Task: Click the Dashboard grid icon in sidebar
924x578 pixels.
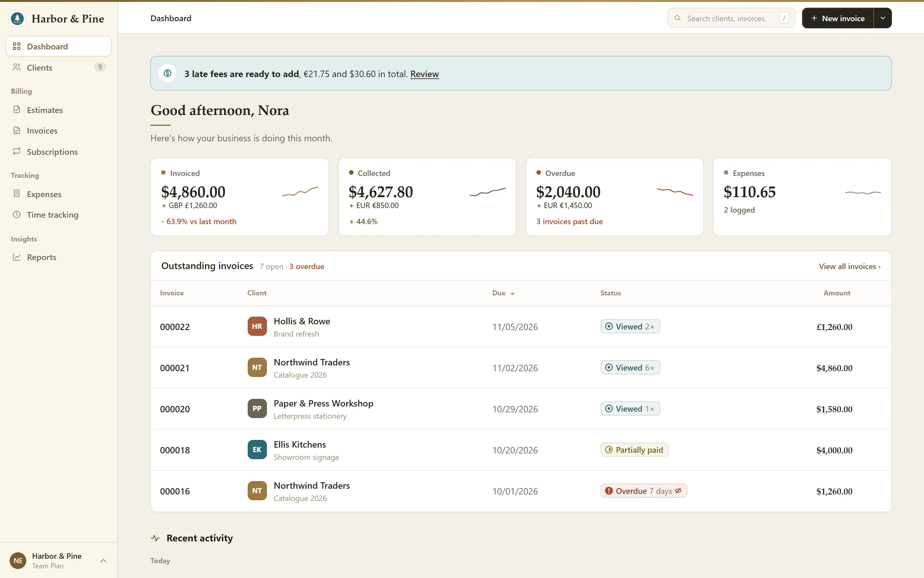Action: (x=16, y=46)
